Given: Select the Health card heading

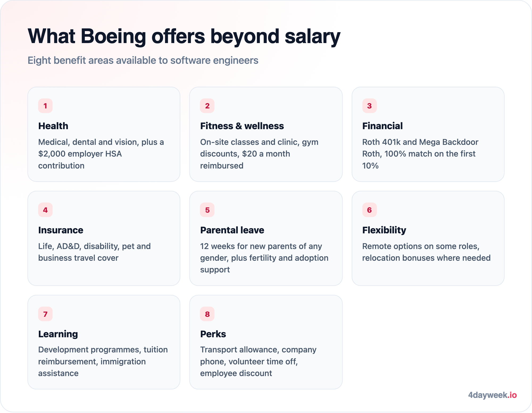Looking at the screenshot, I should [53, 126].
